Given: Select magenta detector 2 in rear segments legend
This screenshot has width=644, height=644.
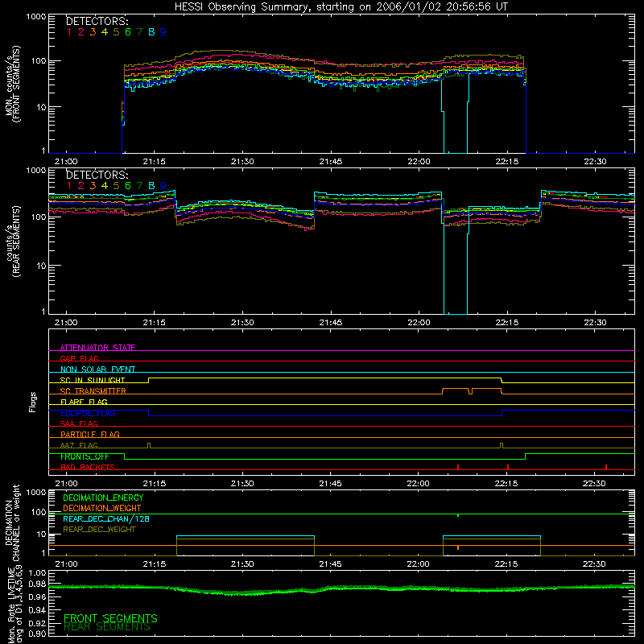Looking at the screenshot, I should [x=81, y=186].
